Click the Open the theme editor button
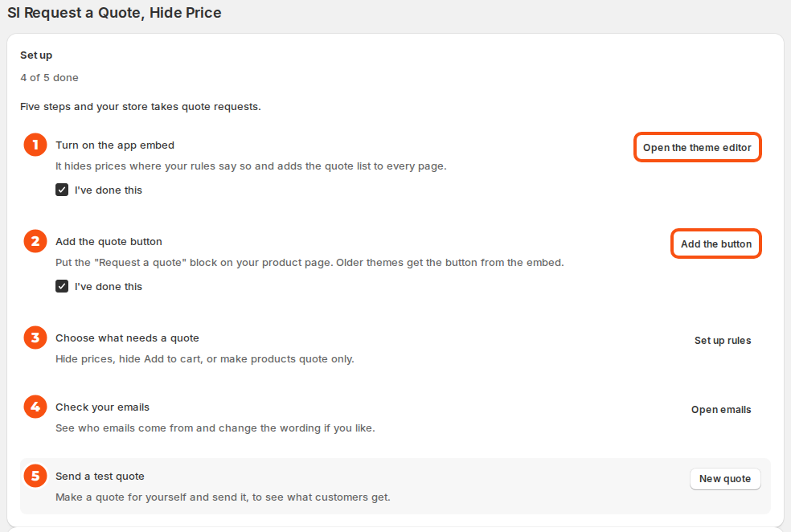This screenshot has width=791, height=532. click(697, 147)
